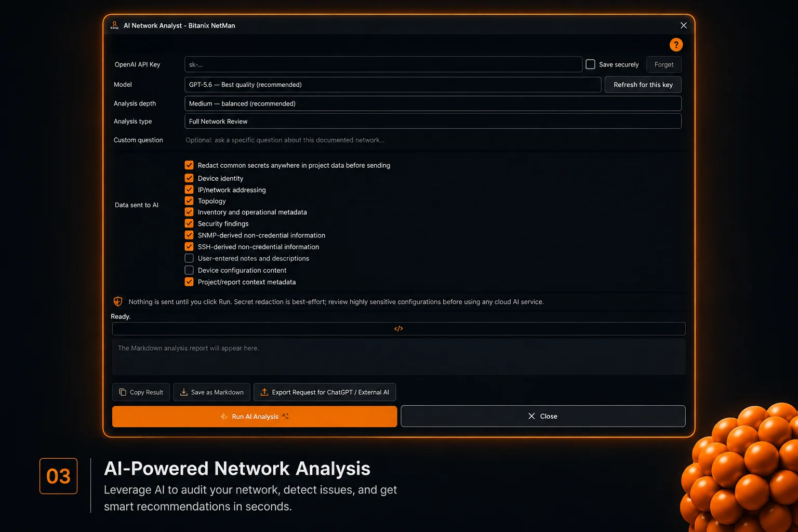Click the Bitanix NetMan app icon in title bar
The image size is (798, 532).
pyautogui.click(x=115, y=25)
